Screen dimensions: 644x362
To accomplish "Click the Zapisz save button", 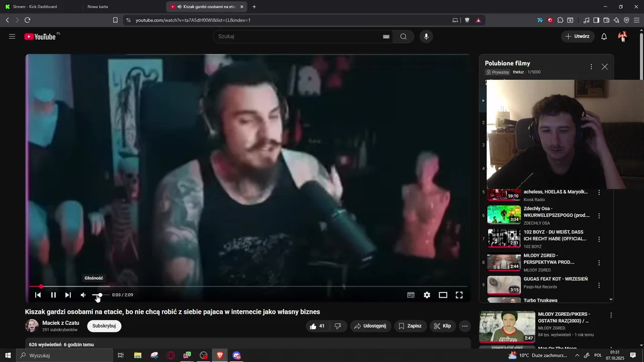I will [x=410, y=326].
